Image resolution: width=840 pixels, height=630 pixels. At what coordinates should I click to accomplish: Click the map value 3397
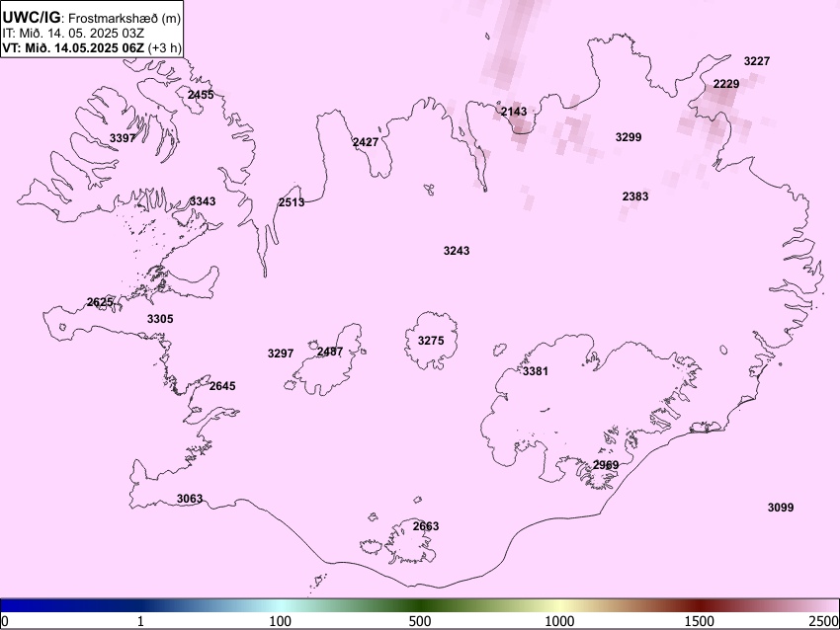(123, 138)
